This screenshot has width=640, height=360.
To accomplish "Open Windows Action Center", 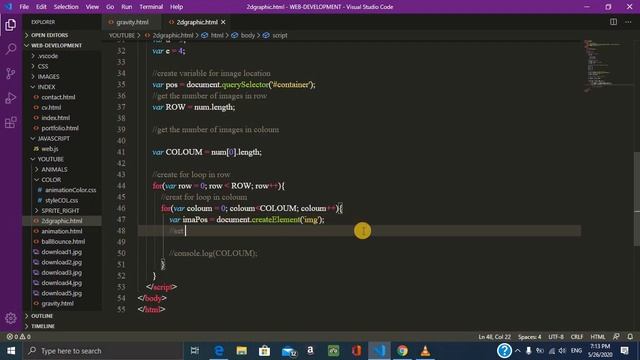I will [624, 351].
